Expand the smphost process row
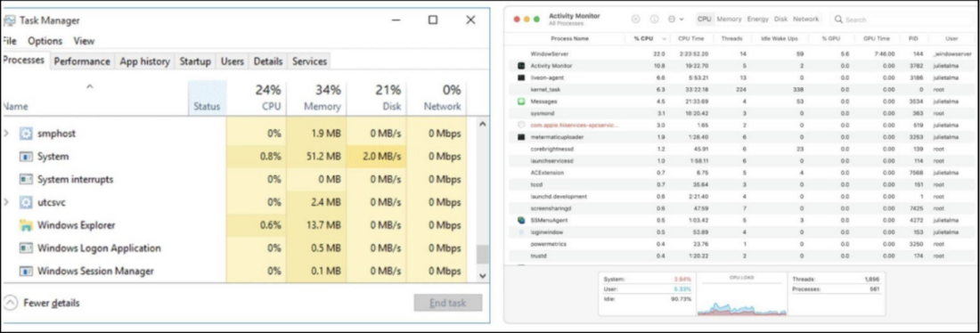The width and height of the screenshot is (980, 333). pos(6,133)
